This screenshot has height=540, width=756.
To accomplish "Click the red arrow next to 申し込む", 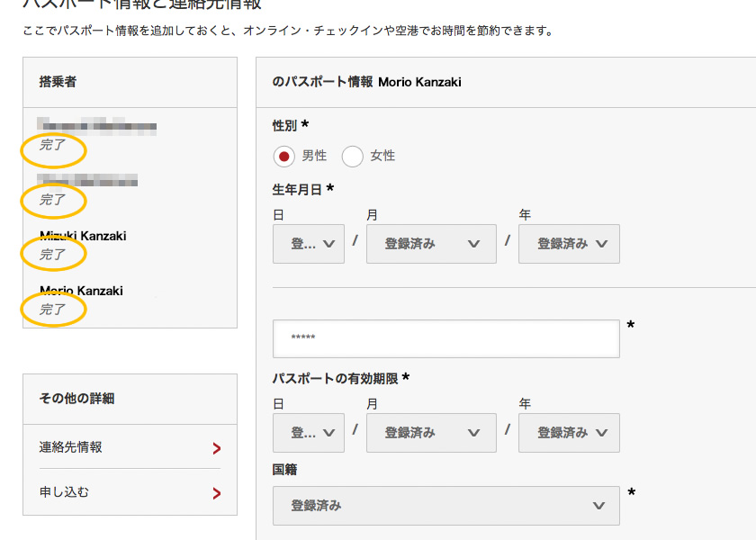I will (217, 493).
